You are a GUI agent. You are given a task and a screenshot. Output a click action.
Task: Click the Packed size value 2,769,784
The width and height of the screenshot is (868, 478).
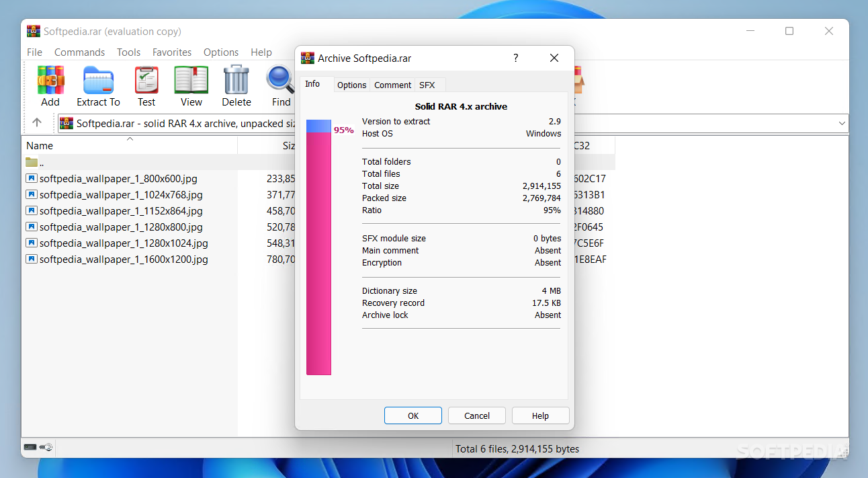[x=541, y=198]
